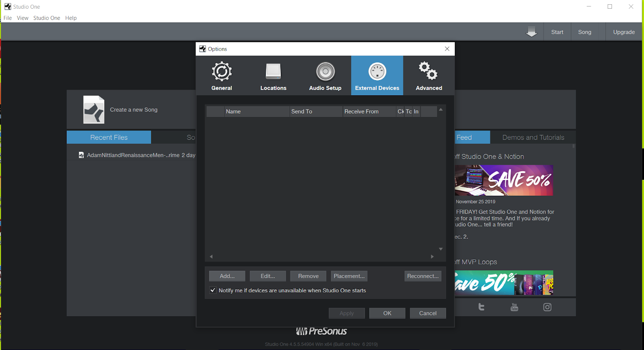Switch to the Song page
The width and height of the screenshot is (644, 350).
click(x=585, y=32)
